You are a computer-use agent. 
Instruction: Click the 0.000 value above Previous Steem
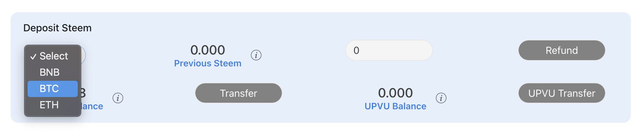pos(208,50)
